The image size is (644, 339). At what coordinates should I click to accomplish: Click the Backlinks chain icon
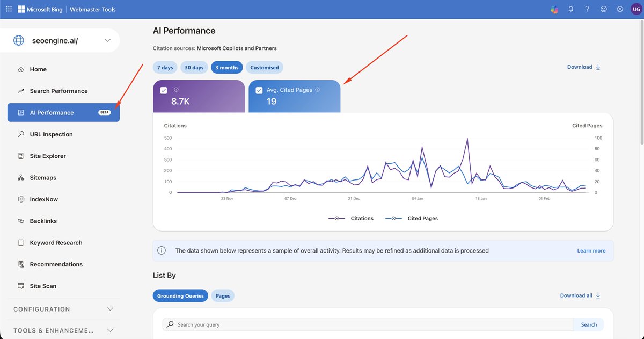coord(21,221)
